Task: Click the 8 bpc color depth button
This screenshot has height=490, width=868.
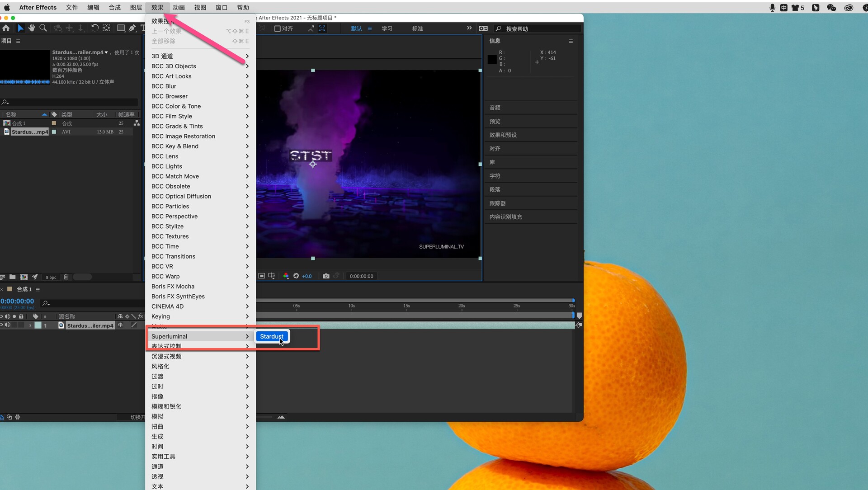Action: coord(51,277)
